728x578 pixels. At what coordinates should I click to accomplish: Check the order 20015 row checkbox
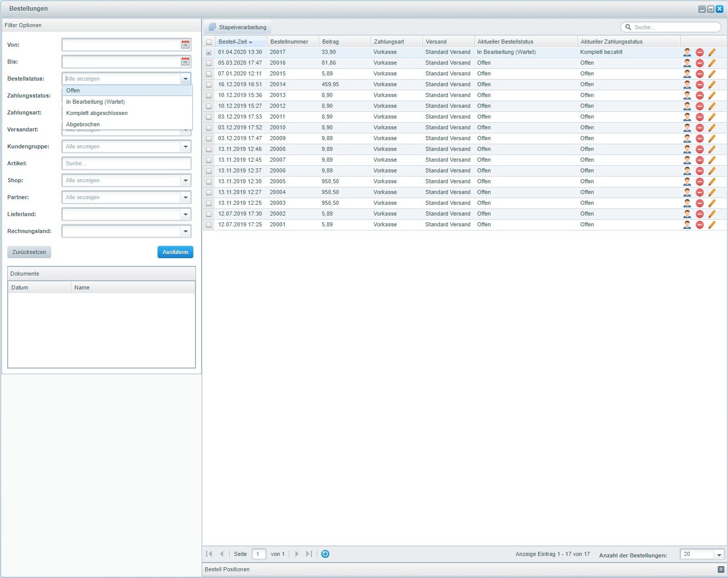click(x=209, y=74)
